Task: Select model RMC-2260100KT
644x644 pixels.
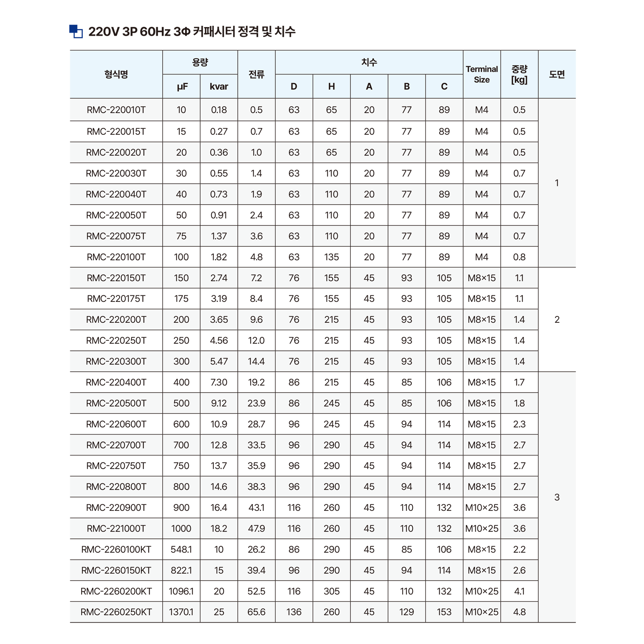Action: click(116, 549)
